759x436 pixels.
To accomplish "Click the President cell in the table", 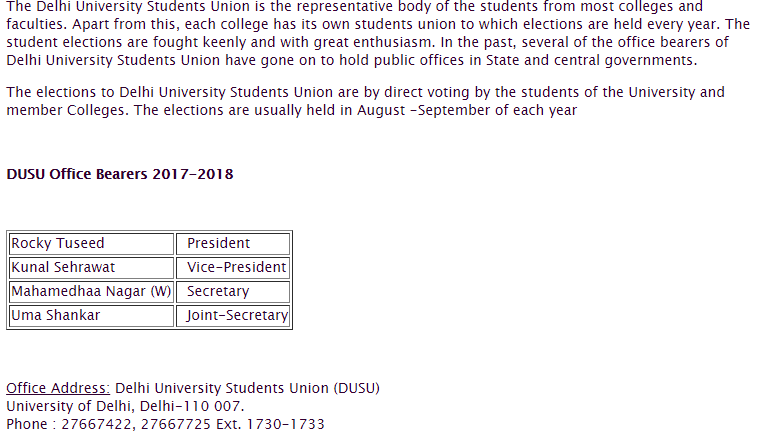I will (233, 243).
